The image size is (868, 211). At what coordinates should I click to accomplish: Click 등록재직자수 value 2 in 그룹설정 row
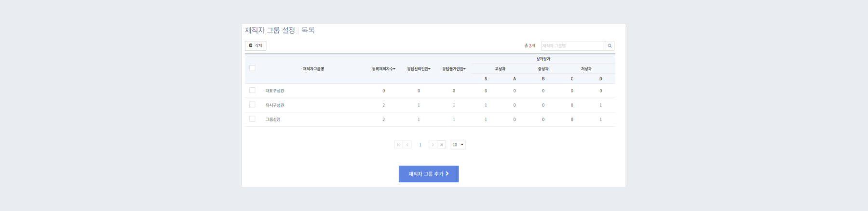384,119
